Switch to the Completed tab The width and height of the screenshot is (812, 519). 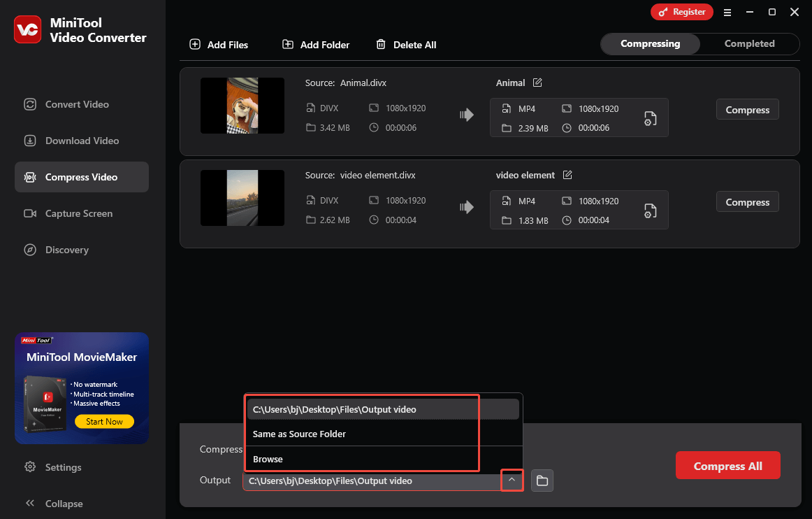pyautogui.click(x=749, y=43)
